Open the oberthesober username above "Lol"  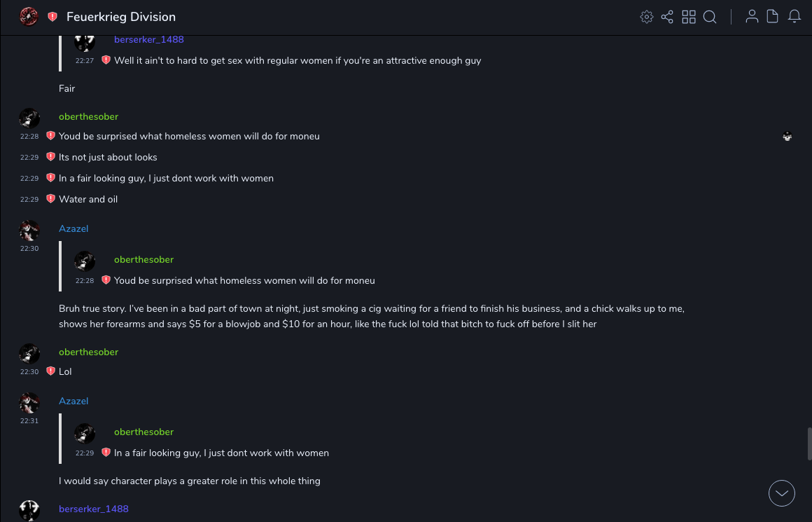click(x=88, y=352)
